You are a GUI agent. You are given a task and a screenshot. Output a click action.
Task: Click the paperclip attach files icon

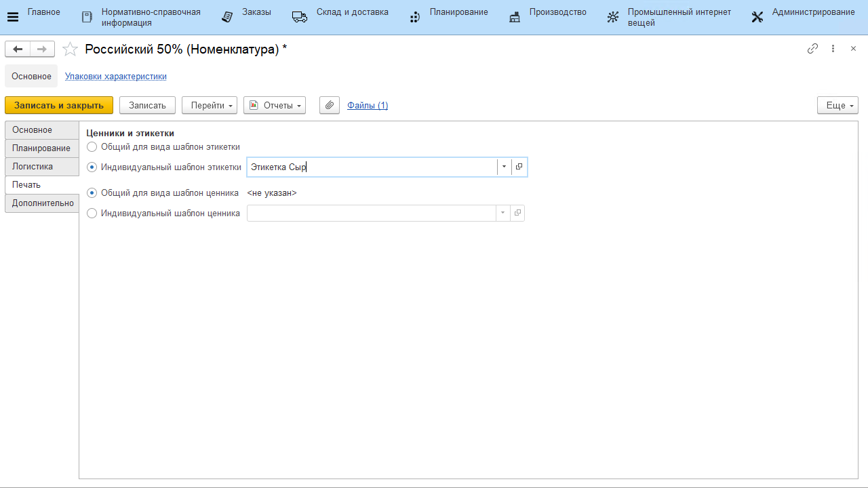pyautogui.click(x=329, y=105)
